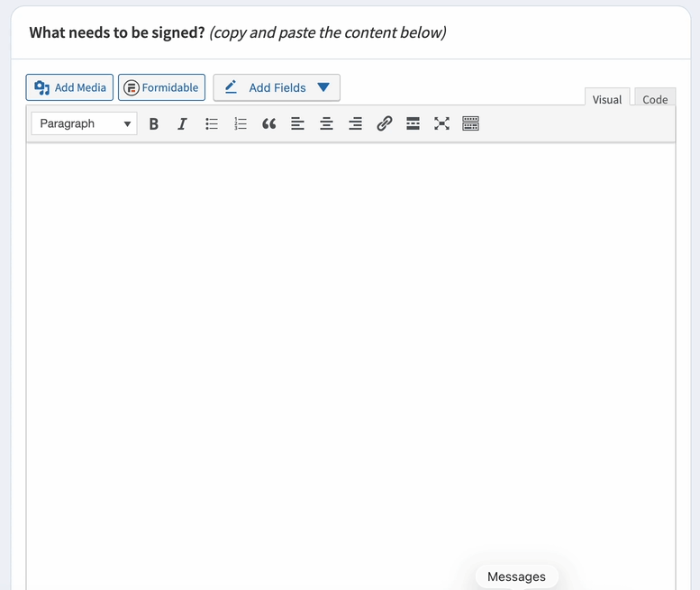Apply blockquote formatting
700x590 pixels.
click(x=268, y=123)
